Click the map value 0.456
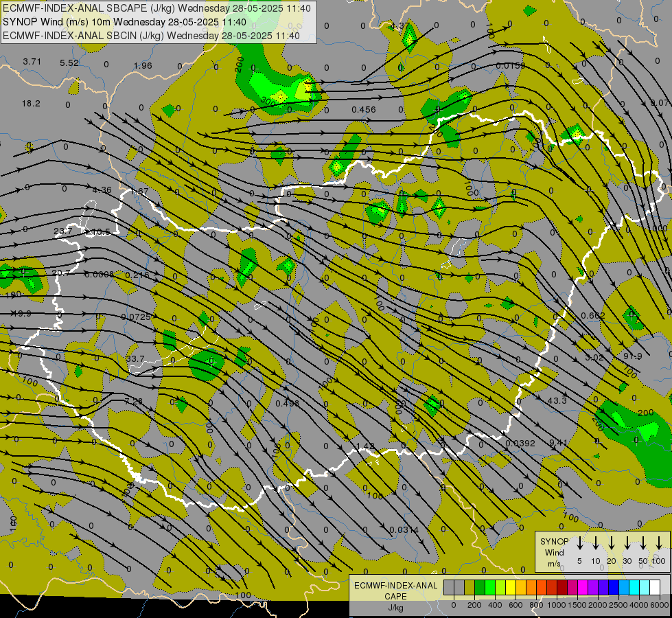Screen dimensions: 672x618 363,110
